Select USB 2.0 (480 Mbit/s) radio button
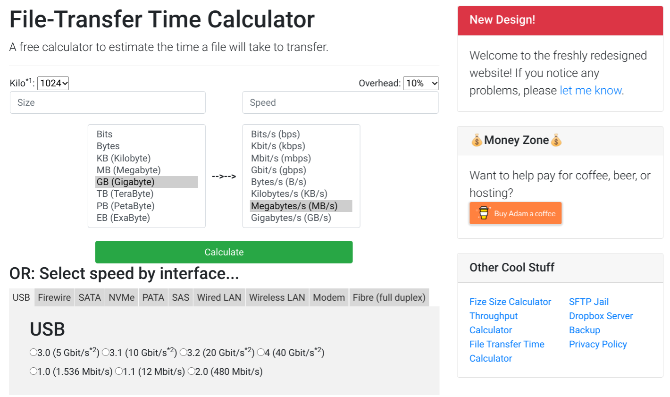Image resolution: width=670 pixels, height=397 pixels. tap(191, 371)
